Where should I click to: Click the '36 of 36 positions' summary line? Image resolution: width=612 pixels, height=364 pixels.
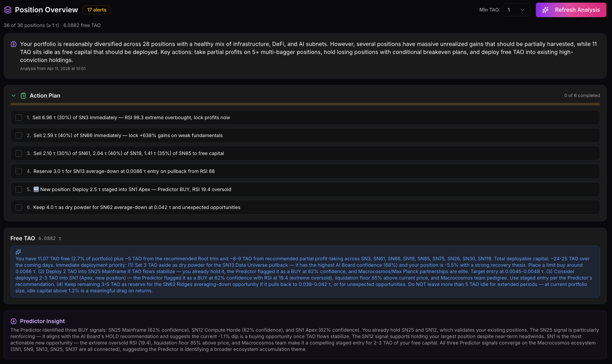tap(52, 25)
